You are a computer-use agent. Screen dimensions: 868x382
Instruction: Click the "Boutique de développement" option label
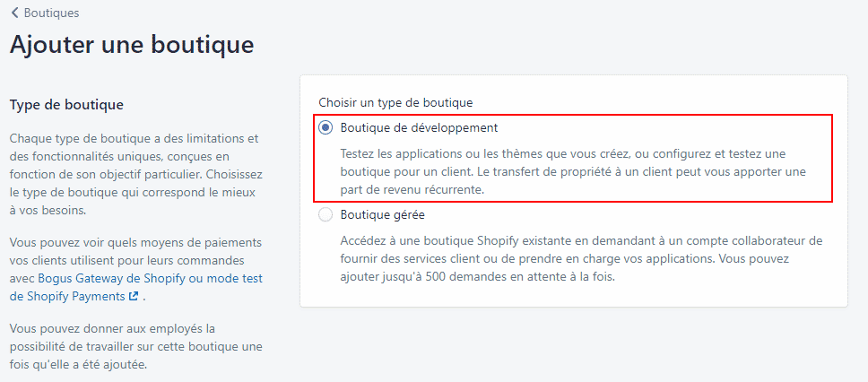[419, 128]
